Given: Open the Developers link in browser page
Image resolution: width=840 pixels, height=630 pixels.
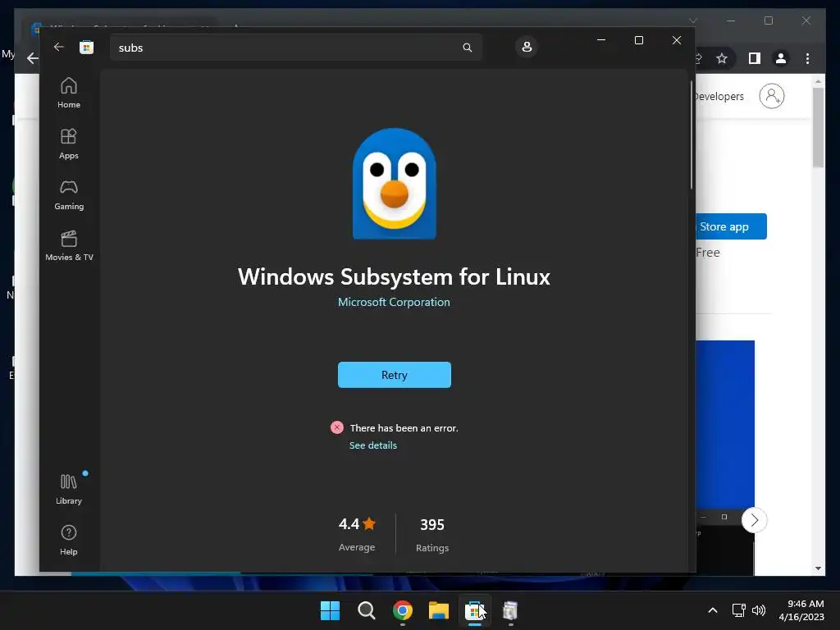Looking at the screenshot, I should pyautogui.click(x=719, y=97).
